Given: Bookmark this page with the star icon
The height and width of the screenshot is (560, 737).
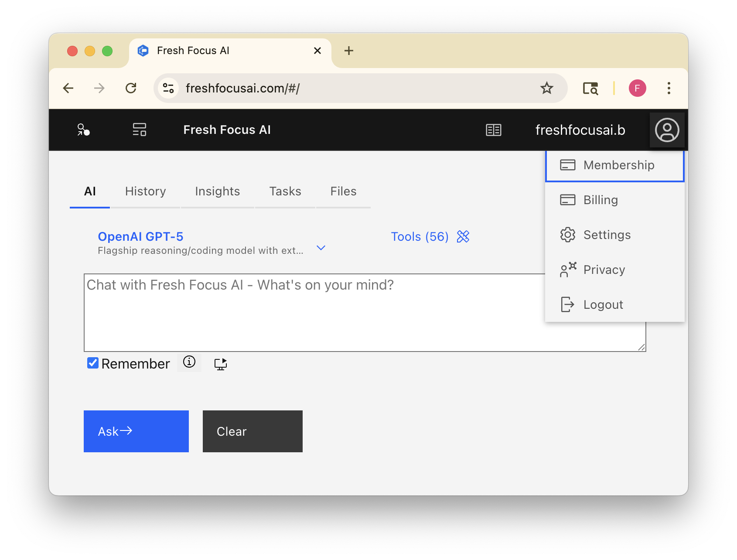Looking at the screenshot, I should 546,88.
